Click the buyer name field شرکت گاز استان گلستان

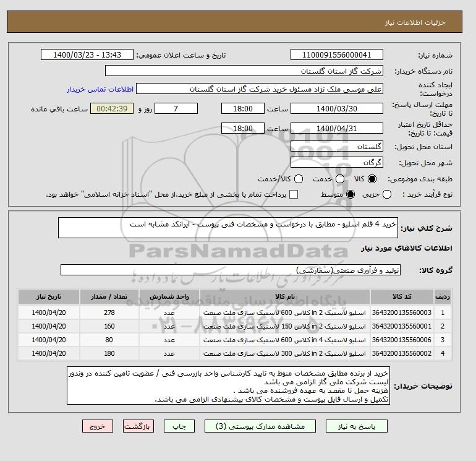point(244,71)
